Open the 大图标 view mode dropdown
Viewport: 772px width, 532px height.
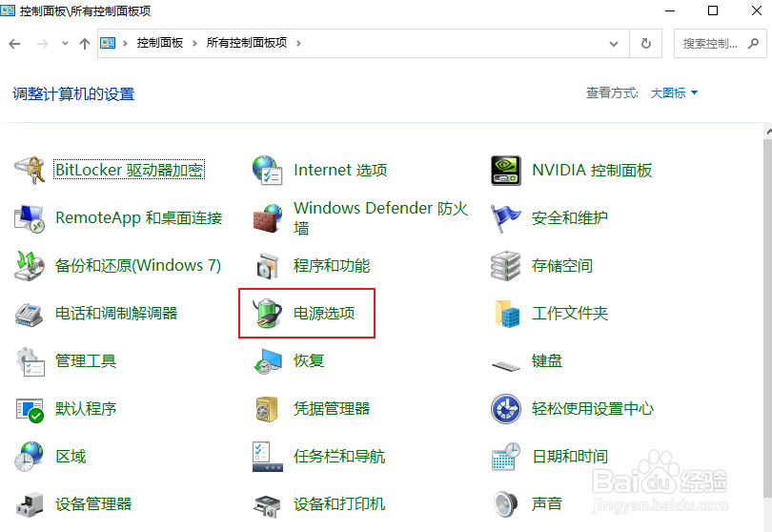click(x=674, y=93)
